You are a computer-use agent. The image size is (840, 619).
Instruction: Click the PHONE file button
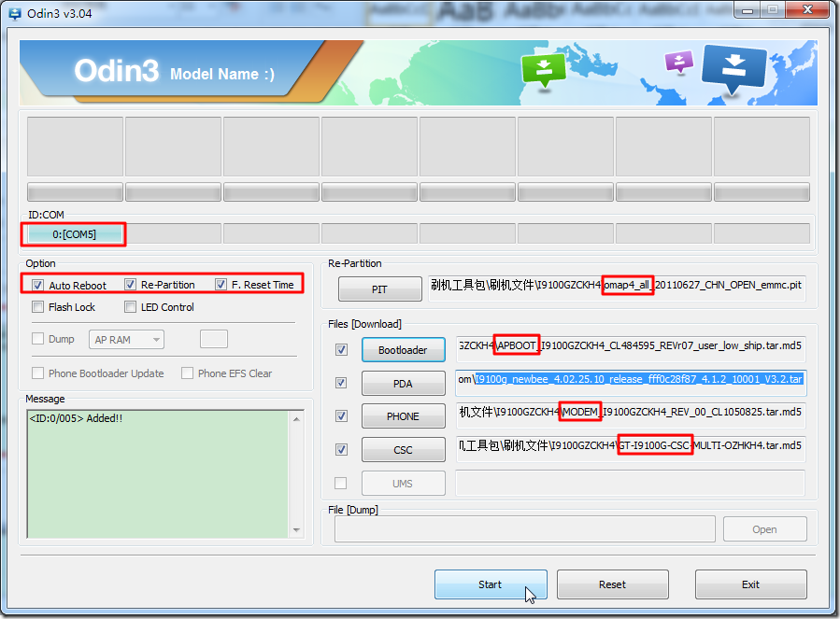[x=403, y=416]
